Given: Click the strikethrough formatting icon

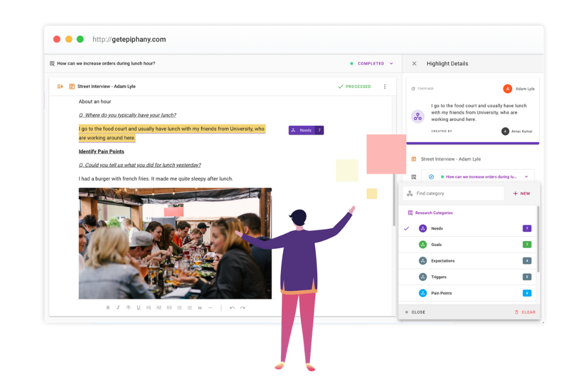Looking at the screenshot, I should [x=128, y=308].
